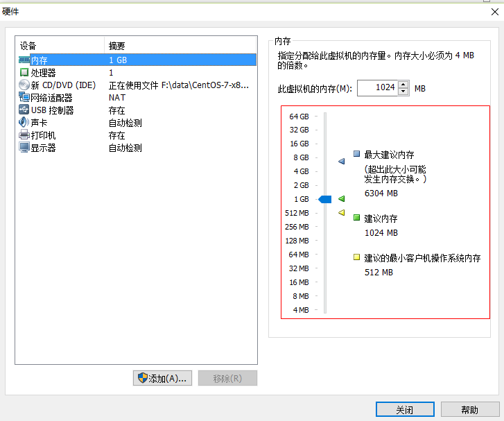Click the blue maximum recommended memory marker

(341, 161)
